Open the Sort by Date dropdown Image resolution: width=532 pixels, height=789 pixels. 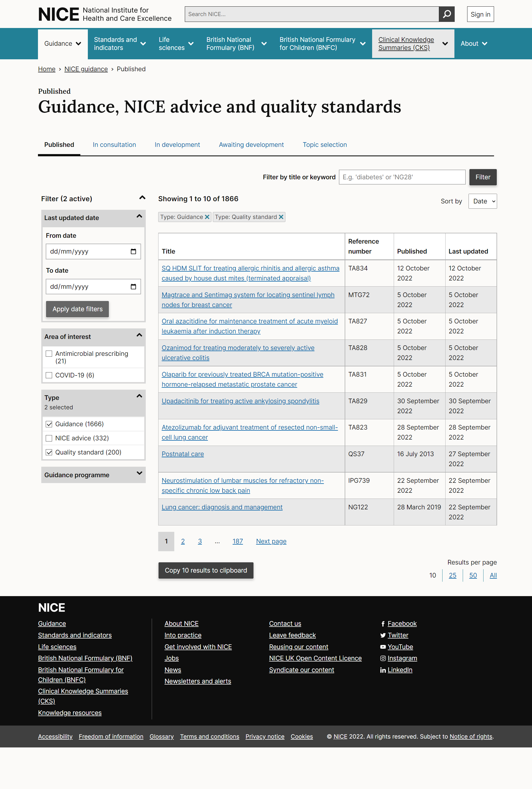coord(482,201)
